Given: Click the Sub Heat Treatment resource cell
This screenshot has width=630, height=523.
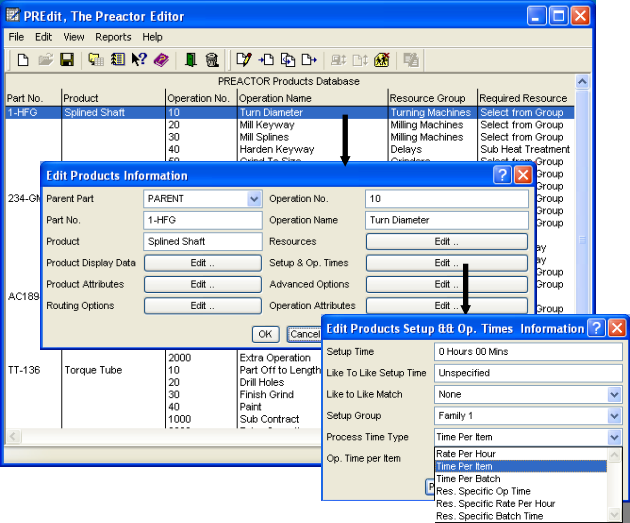Looking at the screenshot, I should click(525, 149).
